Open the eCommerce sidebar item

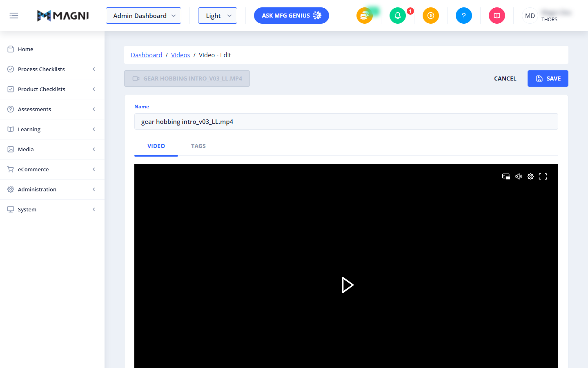tap(52, 169)
